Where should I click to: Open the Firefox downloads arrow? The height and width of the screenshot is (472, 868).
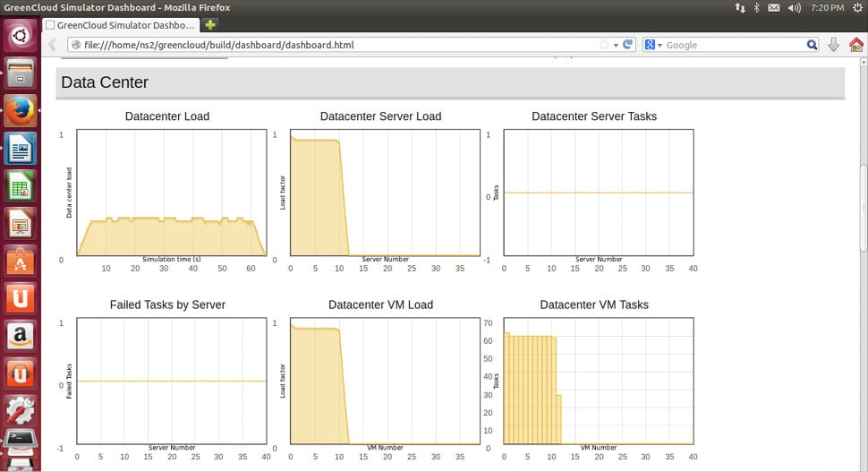point(833,45)
